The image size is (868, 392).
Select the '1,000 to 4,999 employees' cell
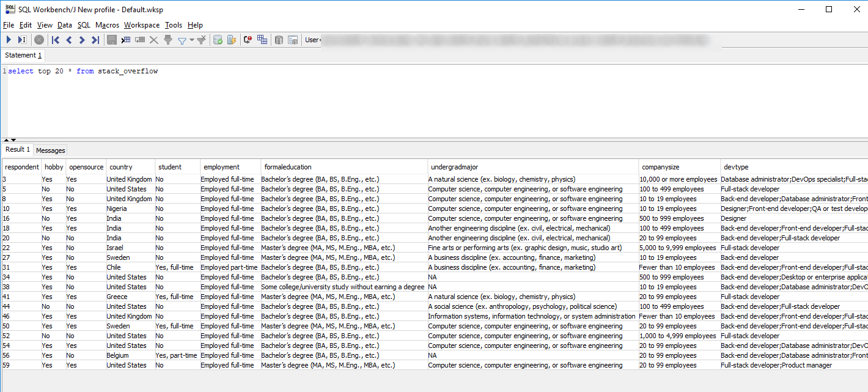(x=680, y=336)
